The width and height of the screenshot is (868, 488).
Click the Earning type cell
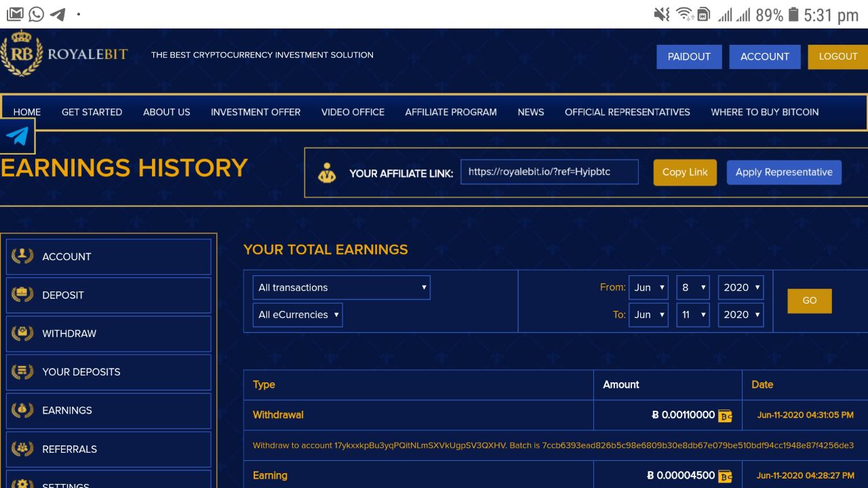click(x=418, y=475)
